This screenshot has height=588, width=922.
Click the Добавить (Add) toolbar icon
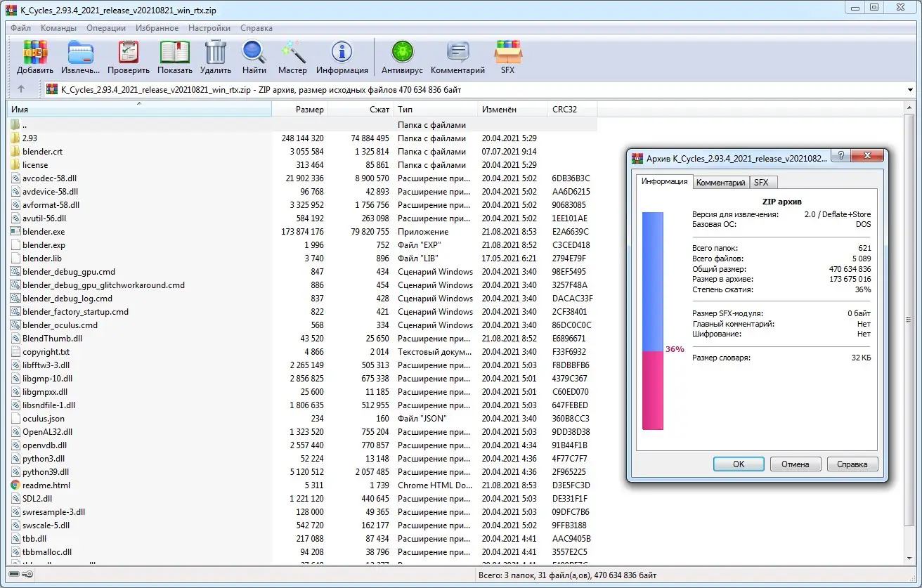click(x=34, y=53)
